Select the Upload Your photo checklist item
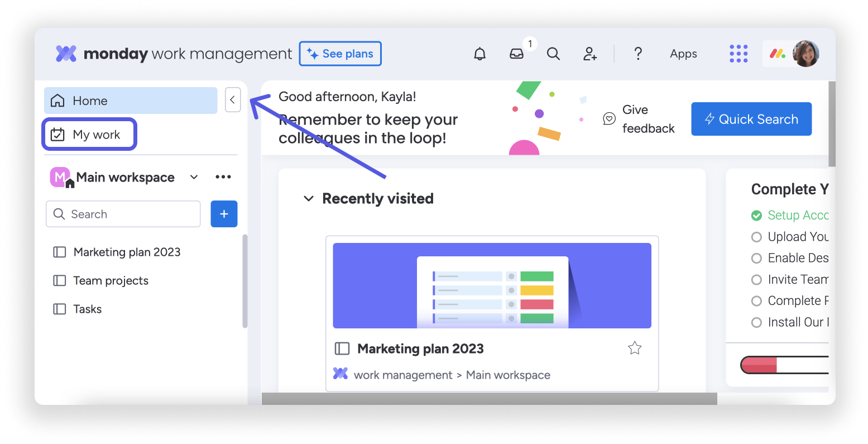The height and width of the screenshot is (444, 868). (789, 237)
